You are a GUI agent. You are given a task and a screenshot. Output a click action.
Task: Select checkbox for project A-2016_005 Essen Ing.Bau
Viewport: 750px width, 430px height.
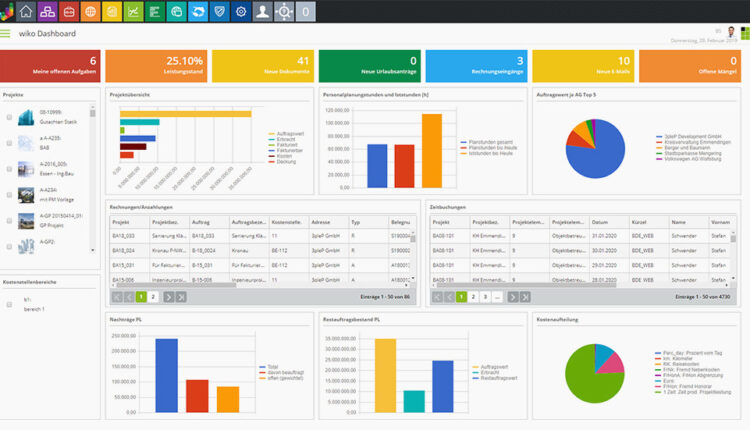pyautogui.click(x=9, y=169)
